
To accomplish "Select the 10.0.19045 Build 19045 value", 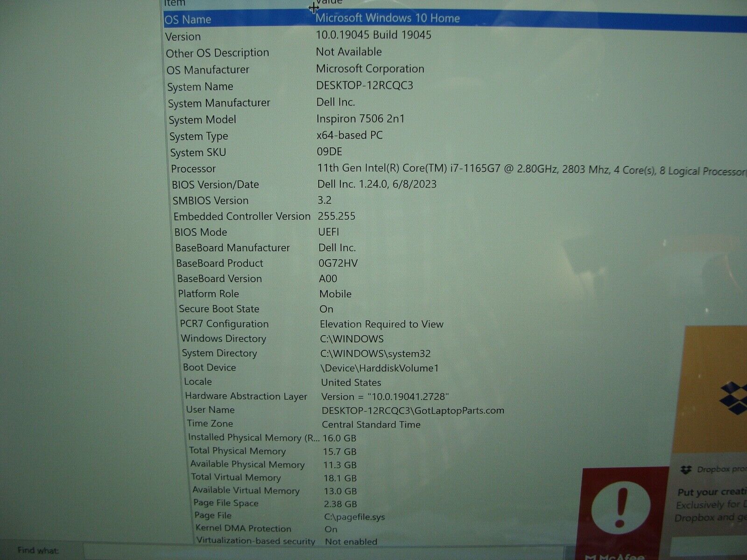I will coord(373,35).
